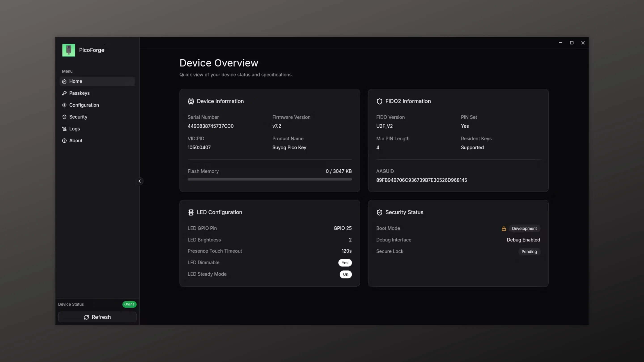
Task: Toggle LED Dimmable off
Action: [x=345, y=263]
